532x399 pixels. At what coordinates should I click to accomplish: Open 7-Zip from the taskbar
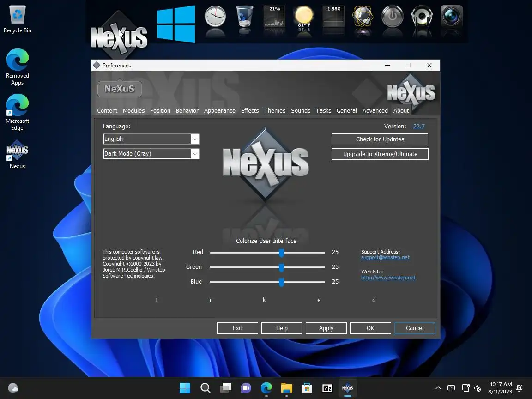click(x=327, y=388)
